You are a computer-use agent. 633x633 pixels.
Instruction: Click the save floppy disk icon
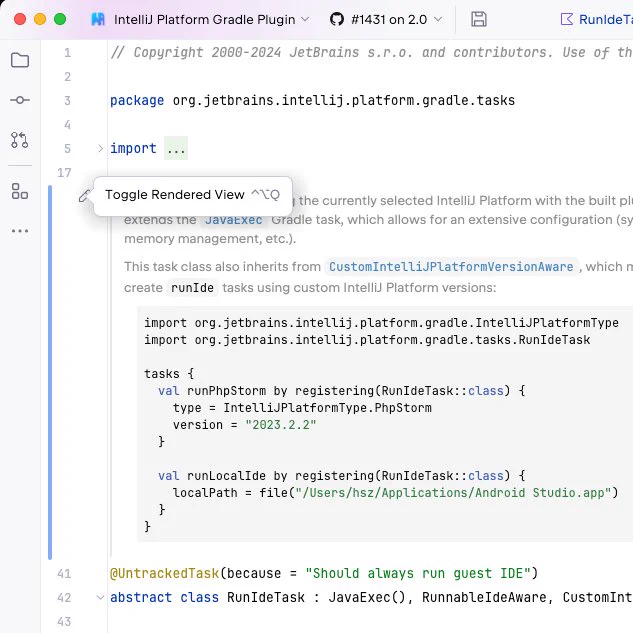(479, 19)
